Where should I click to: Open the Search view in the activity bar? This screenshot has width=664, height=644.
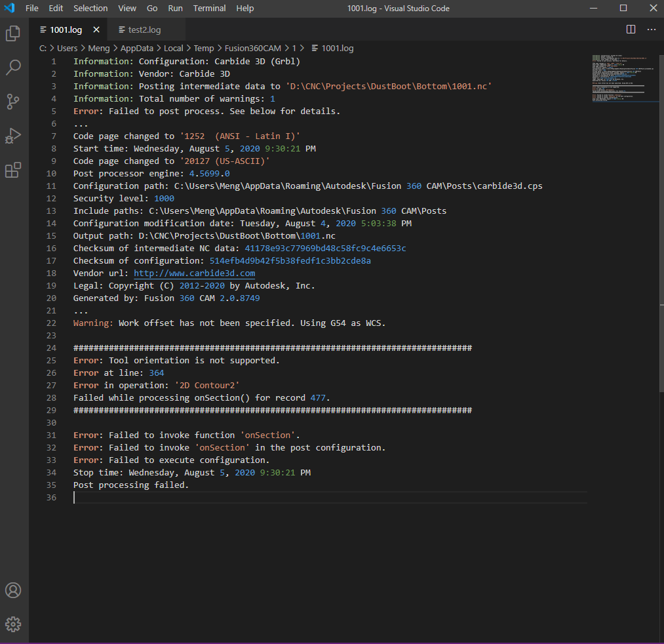pyautogui.click(x=13, y=68)
